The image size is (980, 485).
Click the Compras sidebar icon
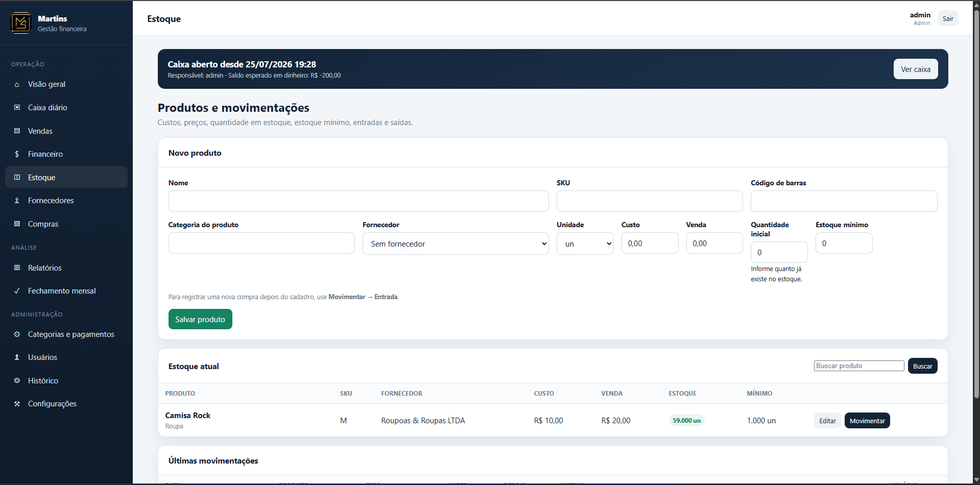click(17, 224)
